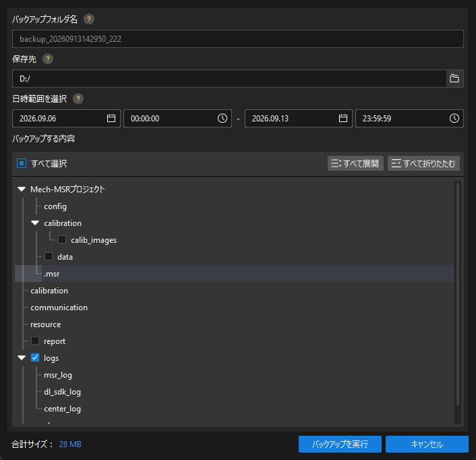This screenshot has width=476, height=460.
Task: Click すべて展開 button
Action: coord(355,163)
